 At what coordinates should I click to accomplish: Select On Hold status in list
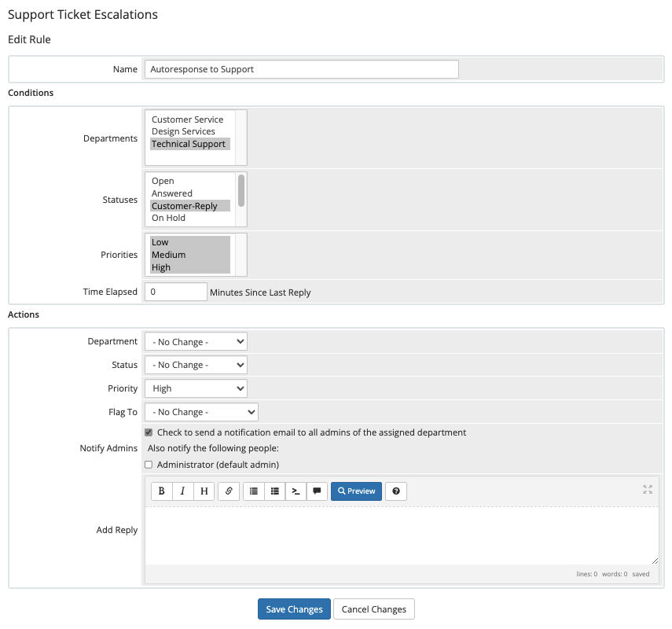pos(190,218)
